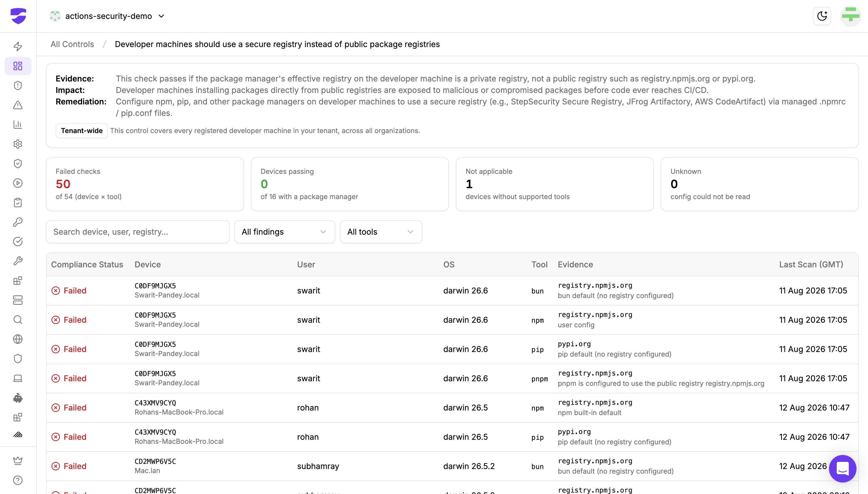Viewport: 868px width, 494px height.
Task: Open the plain shield sidebar icon
Action: tap(18, 359)
